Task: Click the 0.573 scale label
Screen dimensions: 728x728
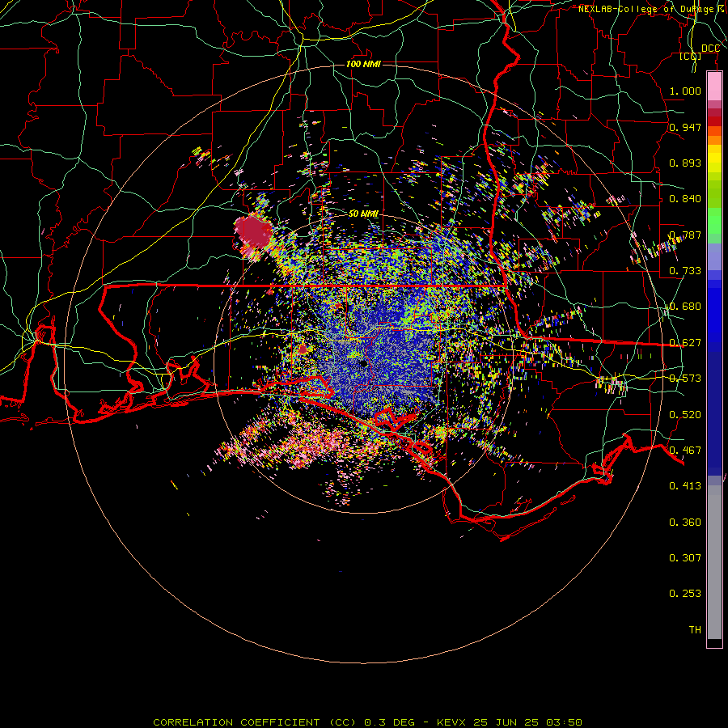Action: 685,379
